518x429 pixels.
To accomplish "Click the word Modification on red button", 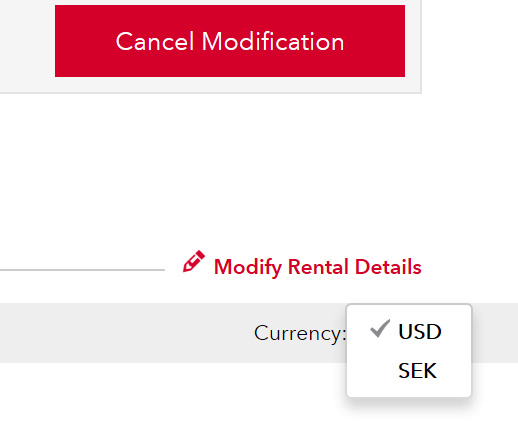I will 273,41.
